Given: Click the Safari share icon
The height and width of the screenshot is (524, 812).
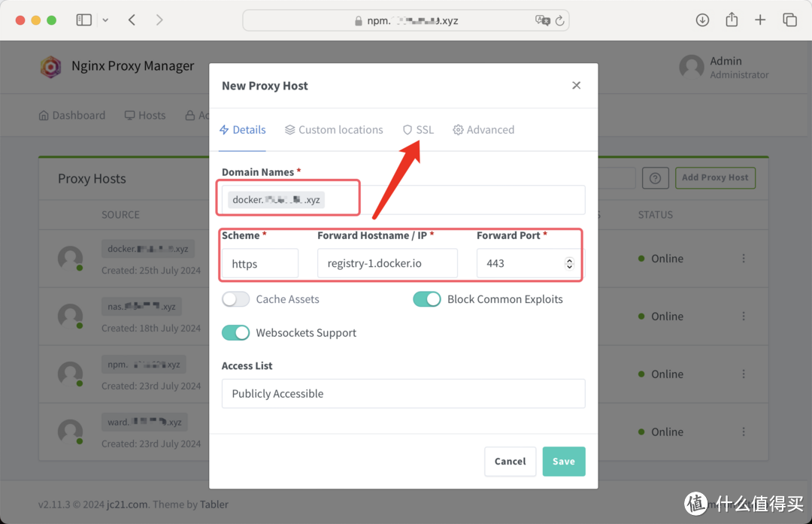Looking at the screenshot, I should 732,20.
